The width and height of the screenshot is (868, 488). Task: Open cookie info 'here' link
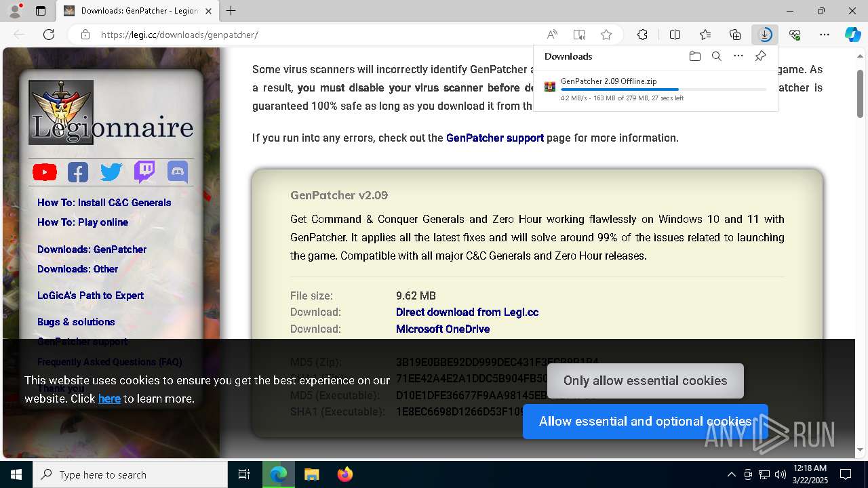109,399
